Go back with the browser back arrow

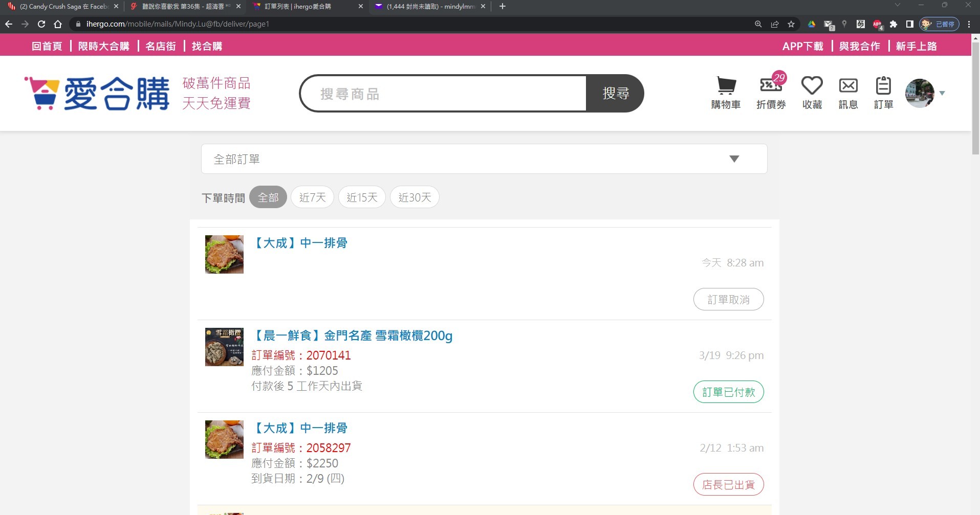9,24
